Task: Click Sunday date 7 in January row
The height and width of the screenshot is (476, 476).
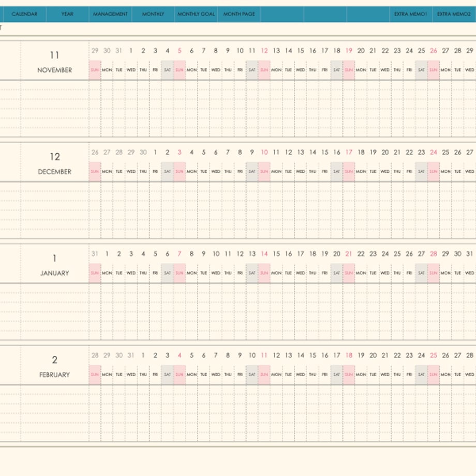Action: point(180,254)
